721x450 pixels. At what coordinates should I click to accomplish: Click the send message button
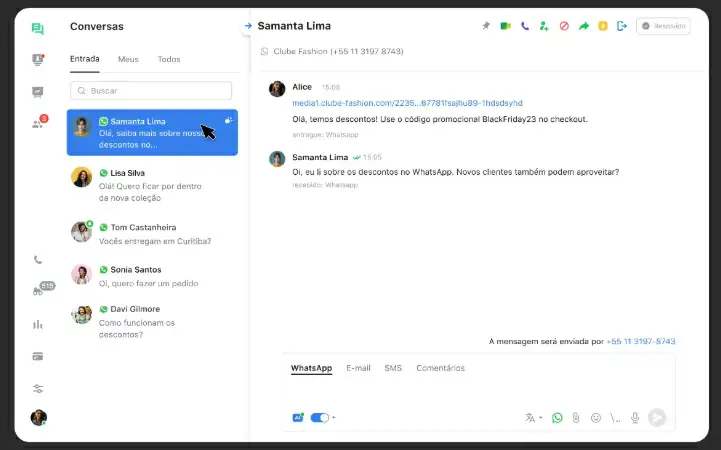click(657, 418)
